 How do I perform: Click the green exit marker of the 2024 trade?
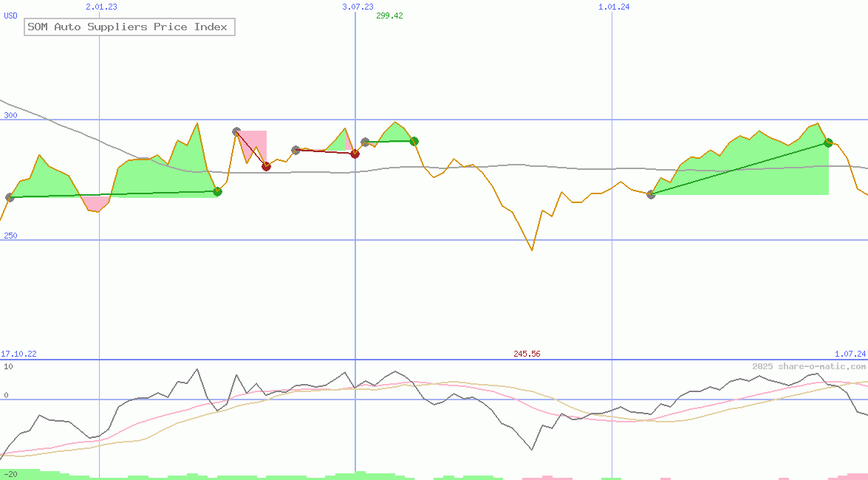click(x=828, y=143)
